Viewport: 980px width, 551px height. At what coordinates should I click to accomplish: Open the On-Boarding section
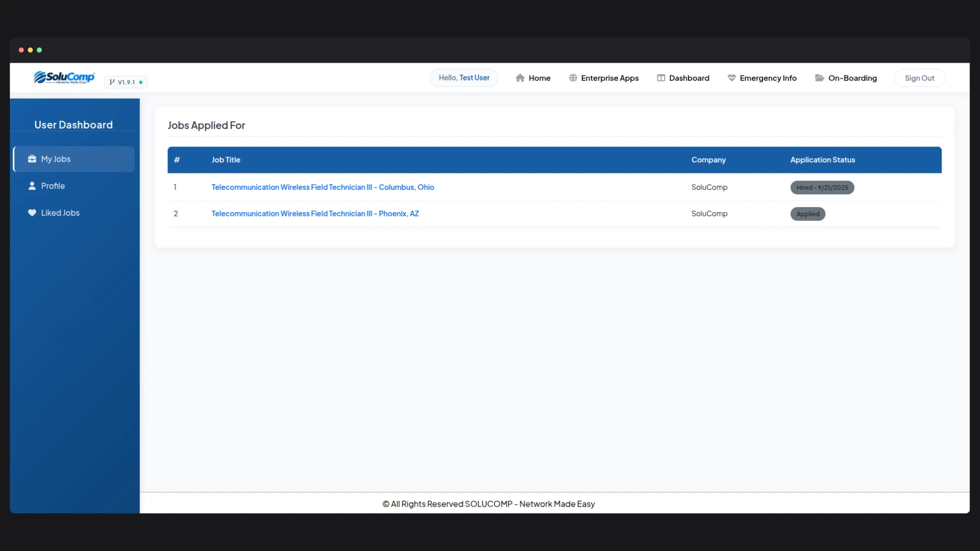(x=846, y=78)
